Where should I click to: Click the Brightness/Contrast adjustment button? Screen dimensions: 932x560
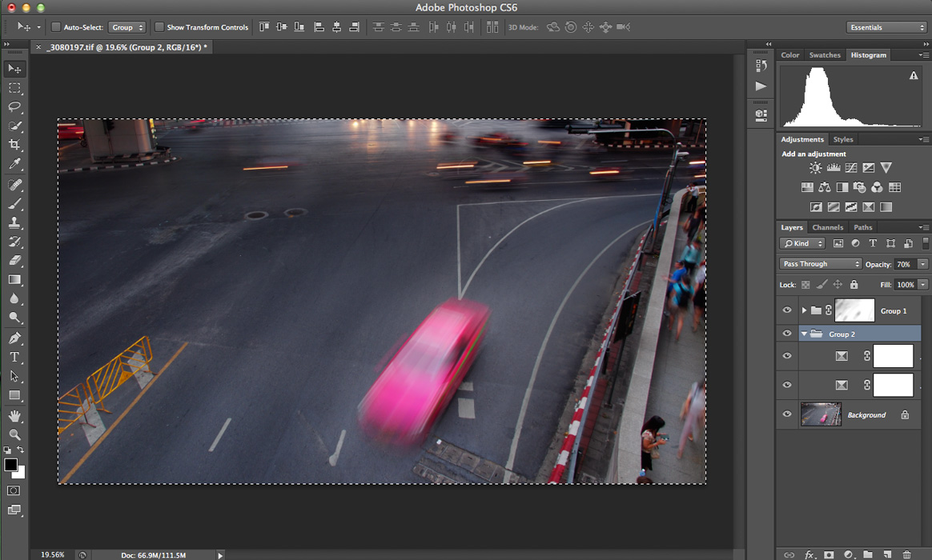(815, 168)
